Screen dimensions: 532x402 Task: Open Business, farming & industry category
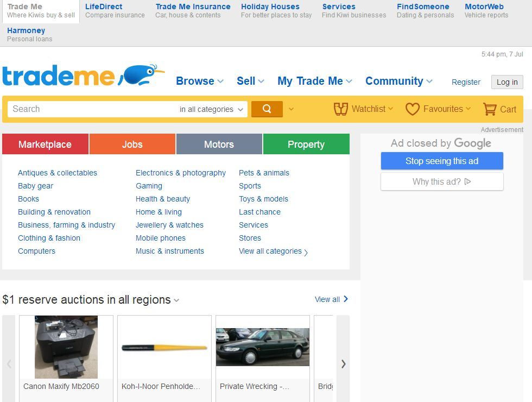66,225
